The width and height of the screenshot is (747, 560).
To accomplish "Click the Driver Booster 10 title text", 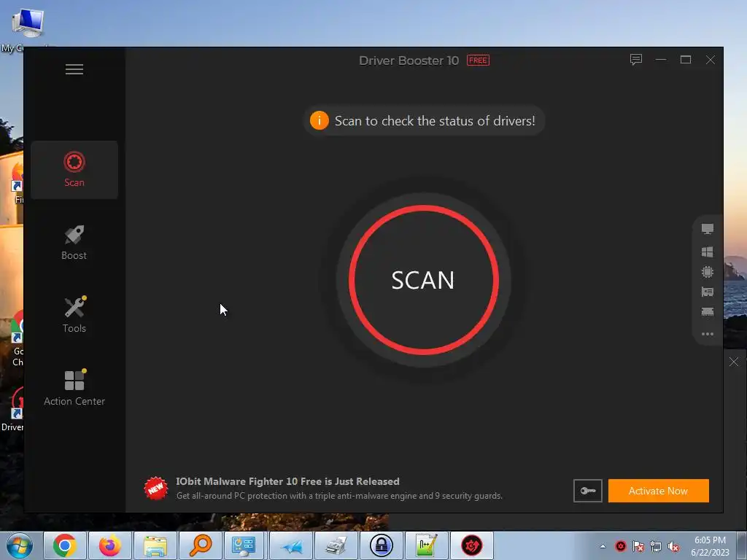I will (x=409, y=61).
